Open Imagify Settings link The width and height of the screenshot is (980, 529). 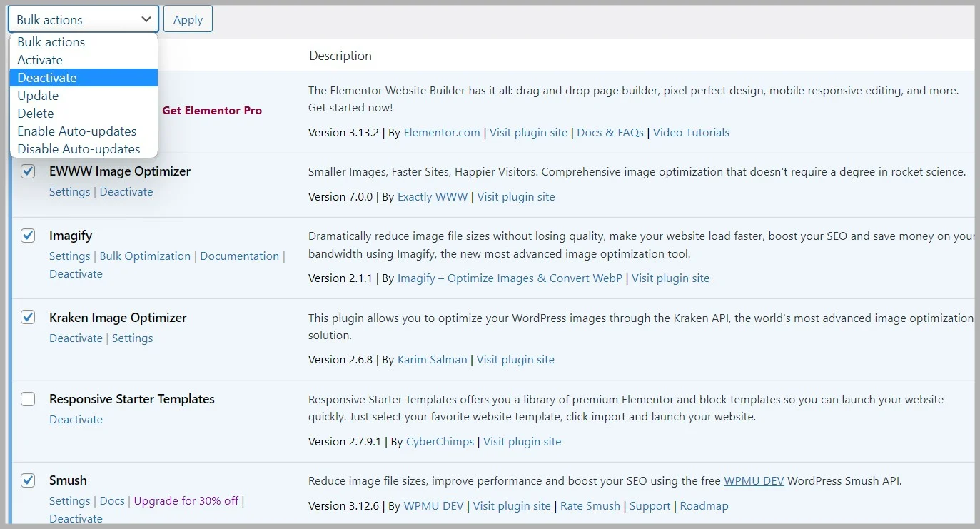pos(70,256)
